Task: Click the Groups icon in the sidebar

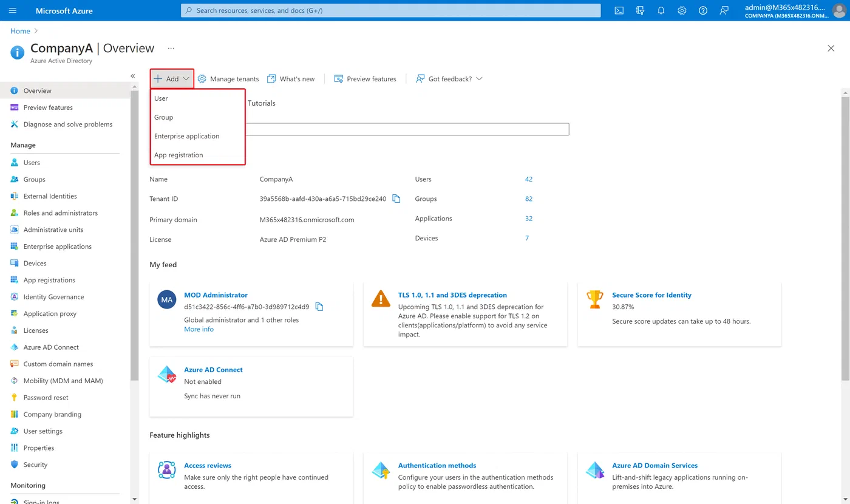Action: pos(15,179)
